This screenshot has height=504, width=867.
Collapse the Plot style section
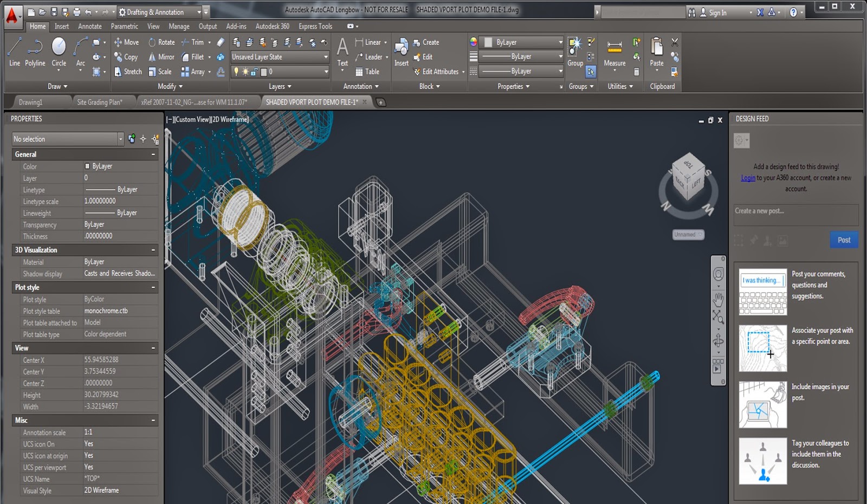153,287
